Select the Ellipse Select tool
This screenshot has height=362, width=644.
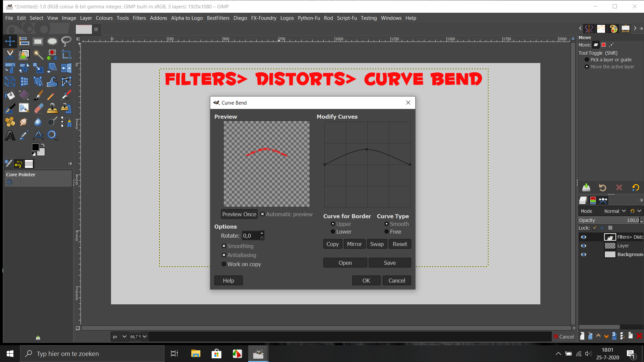click(52, 41)
